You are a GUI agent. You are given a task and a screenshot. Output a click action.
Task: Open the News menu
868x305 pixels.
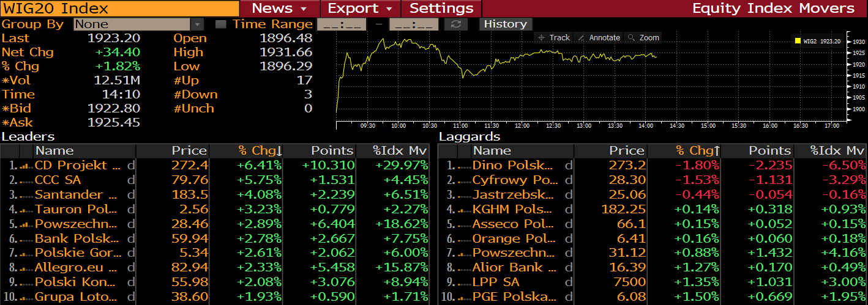(x=280, y=8)
